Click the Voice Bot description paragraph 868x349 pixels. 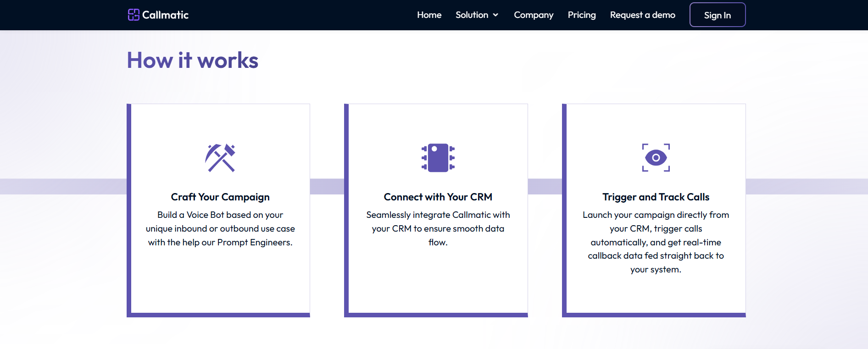coord(220,228)
